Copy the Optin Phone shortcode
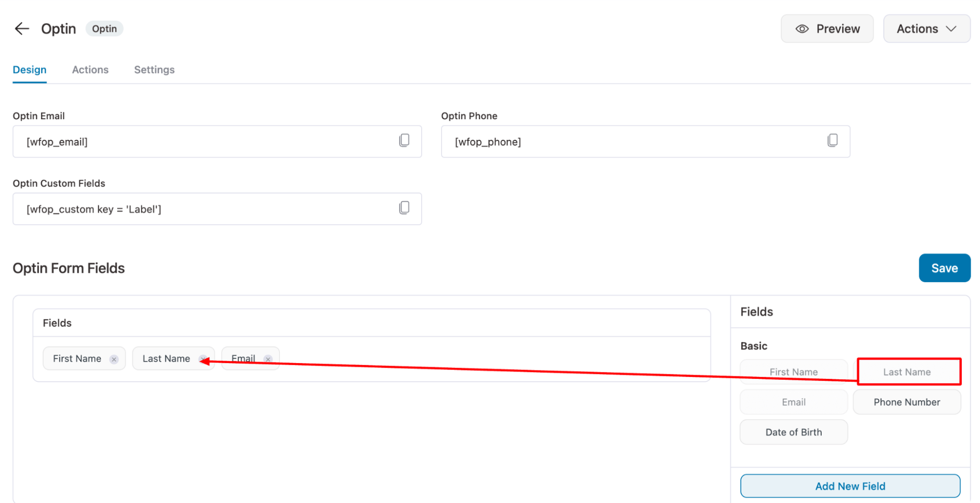Viewport: 980px width, 503px height. pyautogui.click(x=832, y=141)
